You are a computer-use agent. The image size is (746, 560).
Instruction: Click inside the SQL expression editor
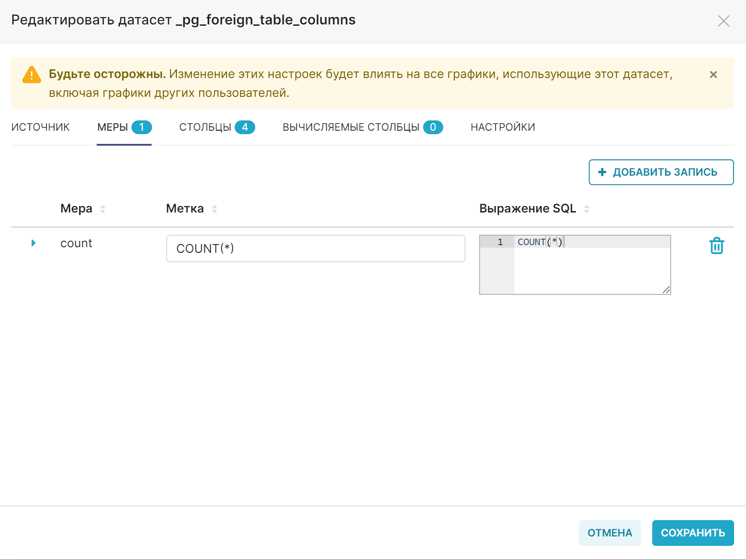[x=592, y=265]
